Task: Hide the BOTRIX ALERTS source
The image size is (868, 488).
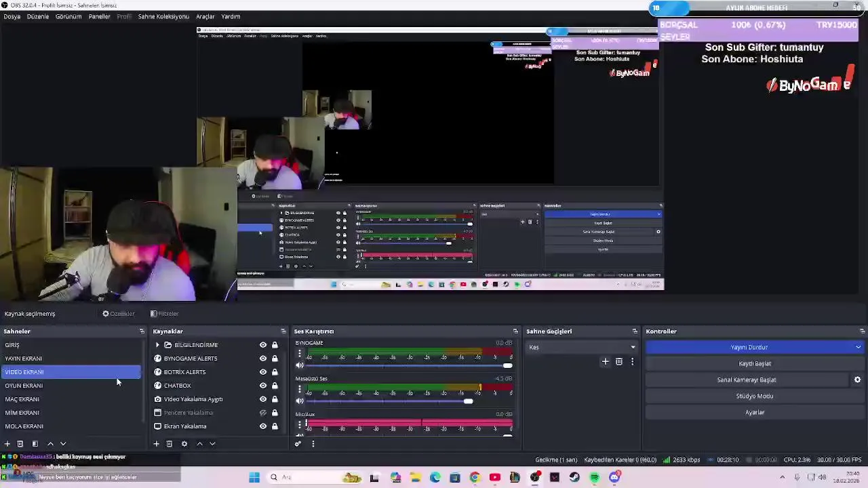Action: [x=263, y=372]
